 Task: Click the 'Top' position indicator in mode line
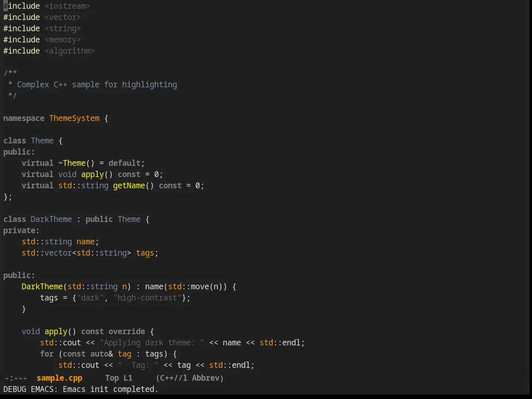(112, 378)
